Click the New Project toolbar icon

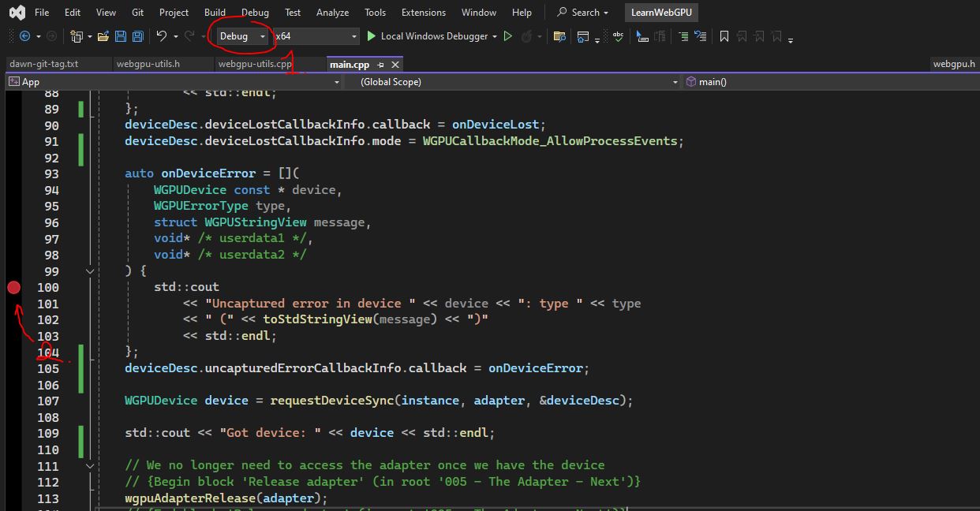[x=77, y=36]
